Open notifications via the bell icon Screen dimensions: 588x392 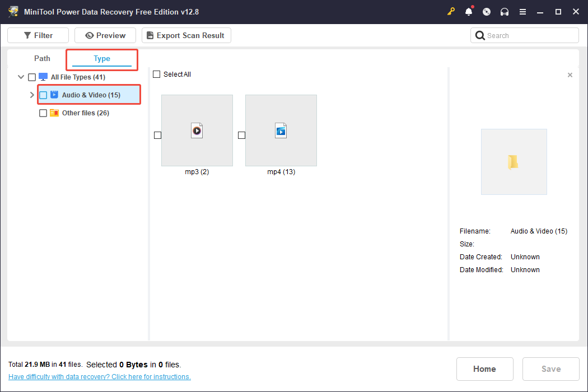469,11
